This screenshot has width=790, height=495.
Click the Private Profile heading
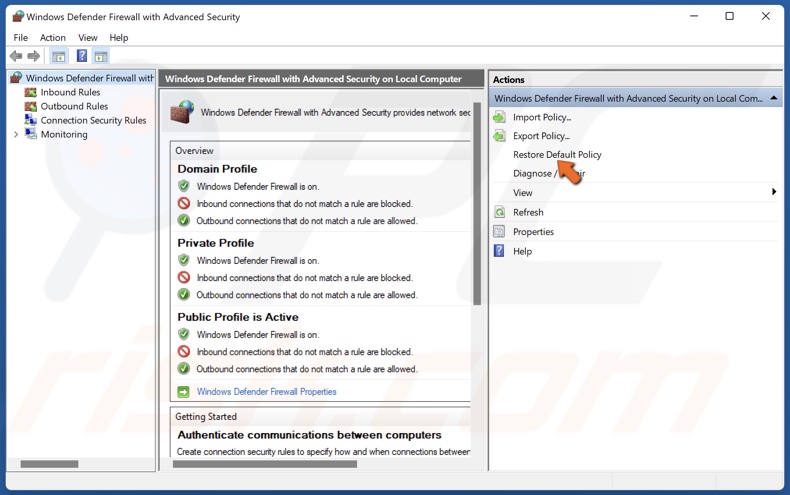pos(216,243)
